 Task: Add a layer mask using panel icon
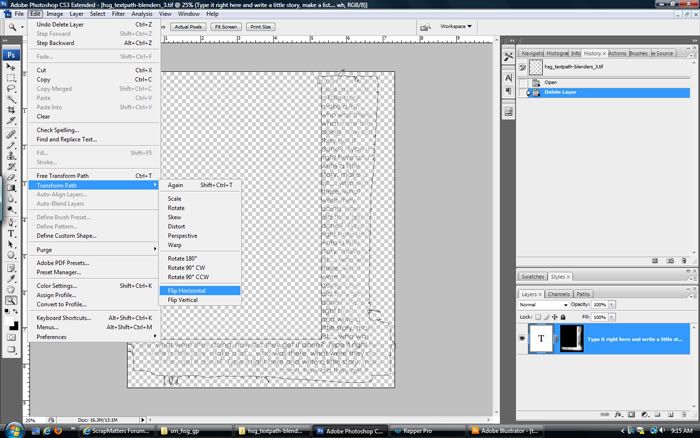pos(630,413)
